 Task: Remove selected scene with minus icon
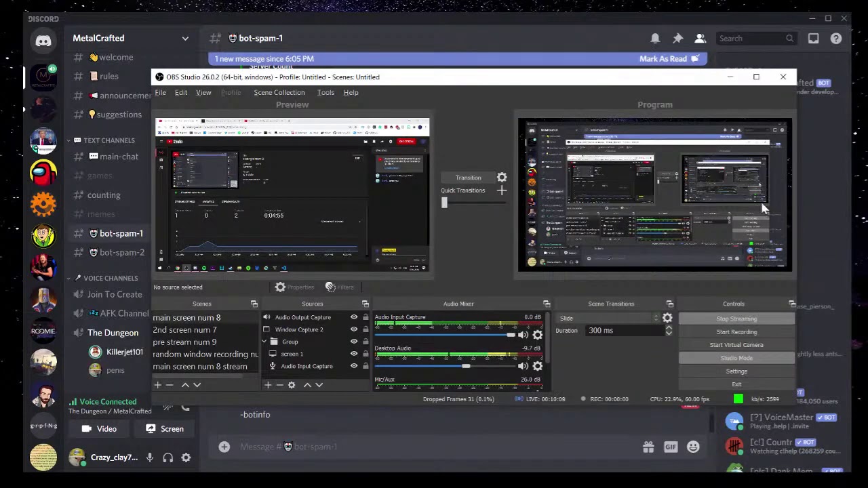pos(170,385)
